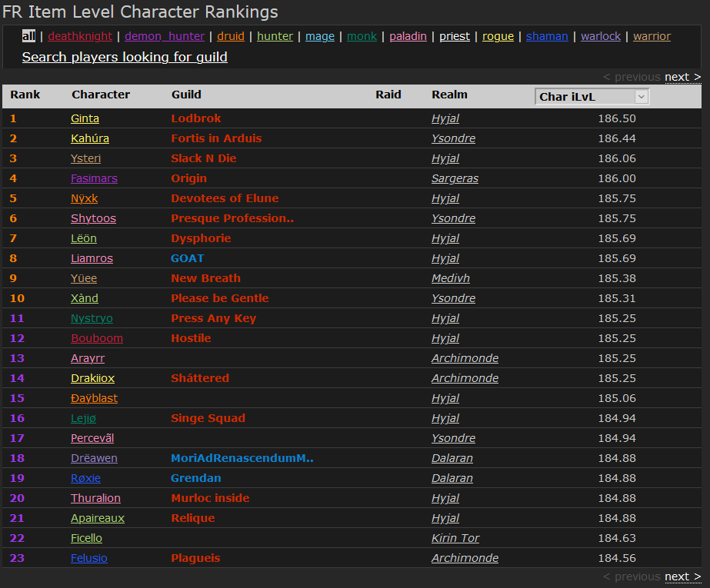Open character Lëön's profile
The image size is (710, 588).
tap(84, 238)
